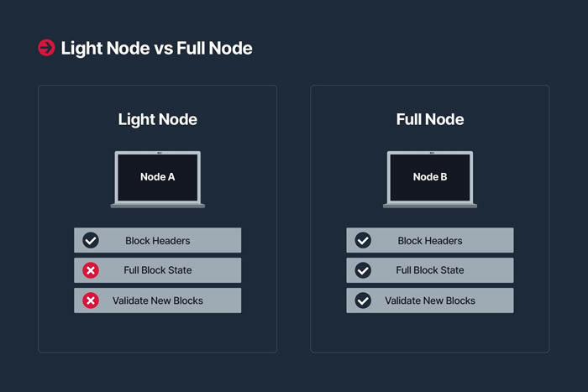Viewport: 588px width, 392px height.
Task: Click the Node A label on the screen
Action: point(158,177)
